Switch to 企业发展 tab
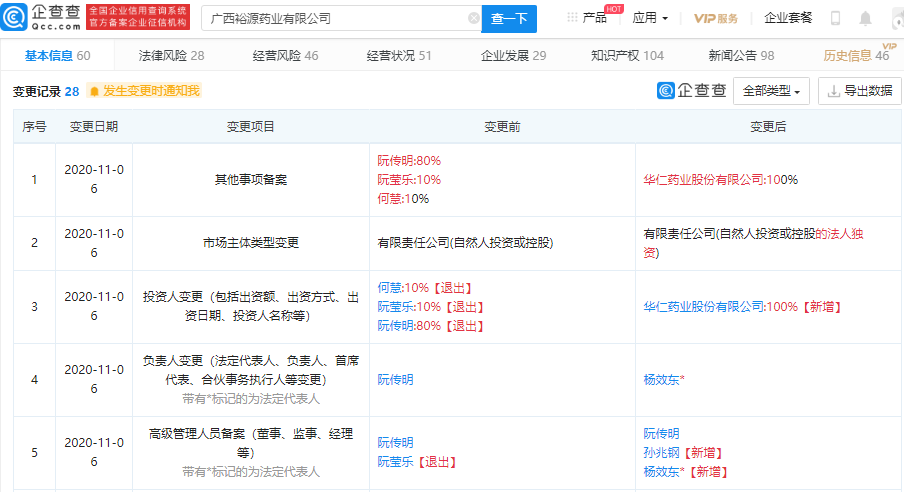Screen dimensions: 904x492 [513, 55]
